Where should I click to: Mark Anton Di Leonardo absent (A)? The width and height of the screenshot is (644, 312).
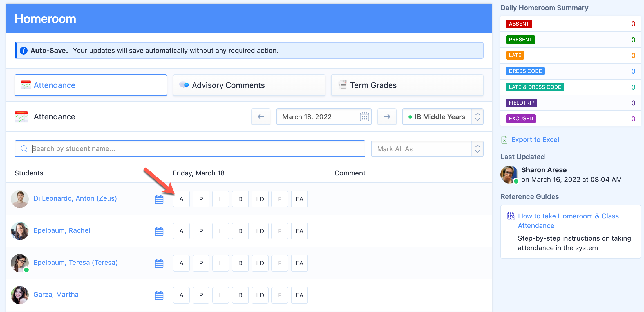pyautogui.click(x=181, y=199)
